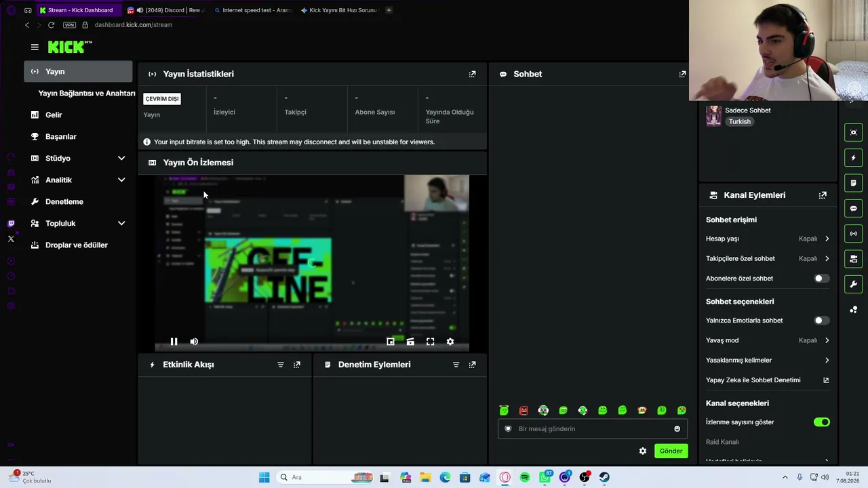This screenshot has width=868, height=488.
Task: Open Yavaş mod setting chevron
Action: pos(827,340)
